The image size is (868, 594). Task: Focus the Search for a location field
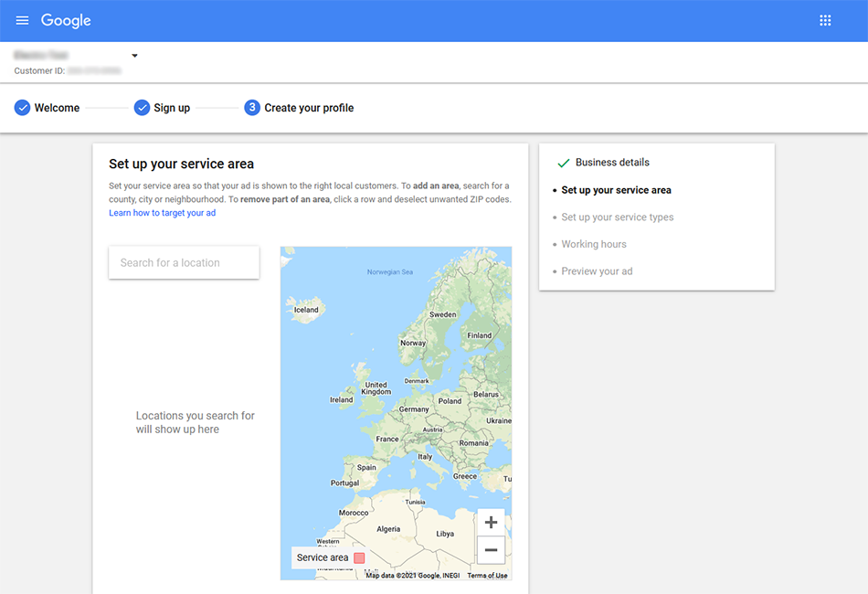coord(184,262)
